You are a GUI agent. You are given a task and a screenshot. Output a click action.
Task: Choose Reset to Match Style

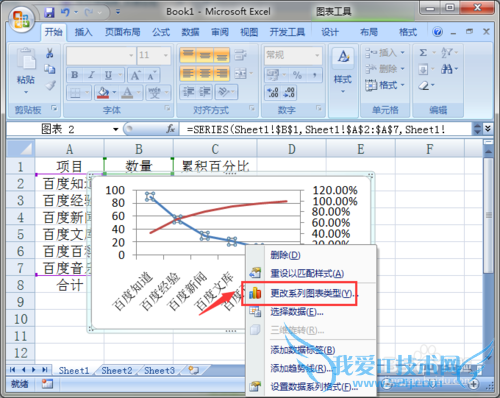click(311, 274)
